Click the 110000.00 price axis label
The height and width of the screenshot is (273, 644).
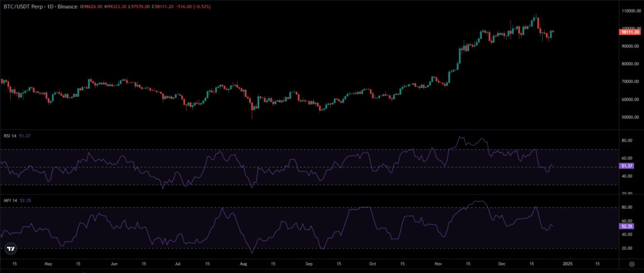tap(631, 11)
